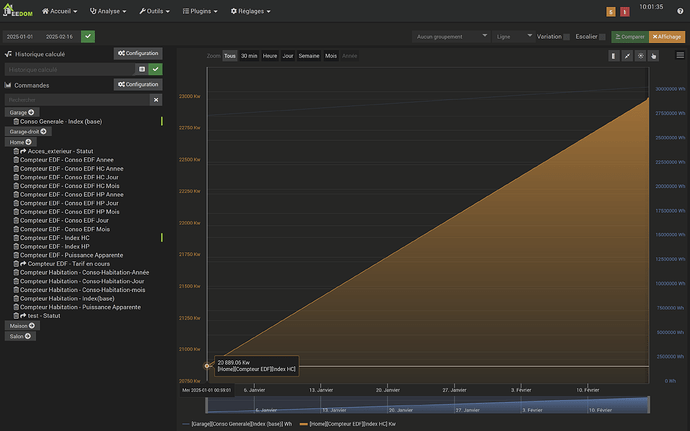Toggle Garage Conso Generale legend series

[237, 424]
